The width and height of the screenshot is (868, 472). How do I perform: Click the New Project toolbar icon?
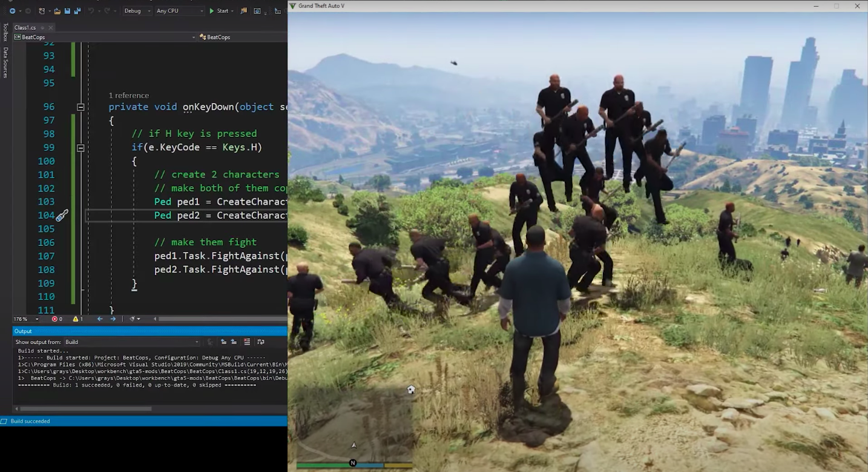pyautogui.click(x=42, y=11)
